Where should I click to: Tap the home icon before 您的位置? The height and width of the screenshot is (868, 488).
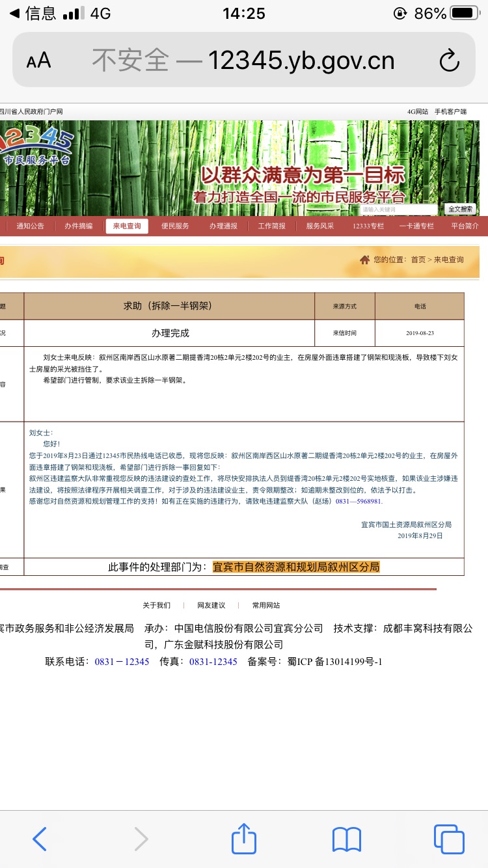364,260
